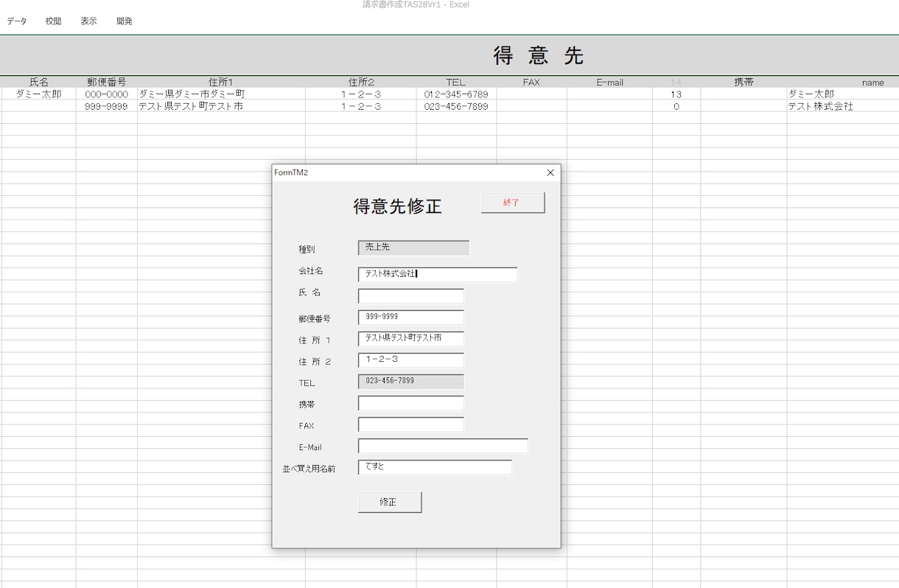This screenshot has height=588, width=899.
Task: Click the TEL column header in sheet
Action: 456,82
